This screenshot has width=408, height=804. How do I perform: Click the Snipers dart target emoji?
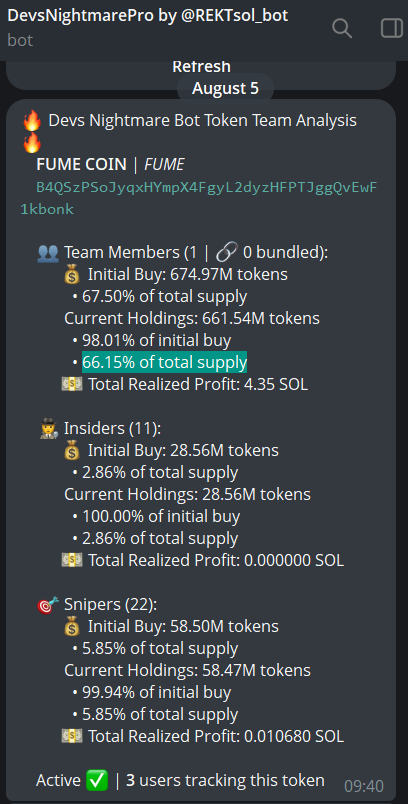[x=49, y=605]
